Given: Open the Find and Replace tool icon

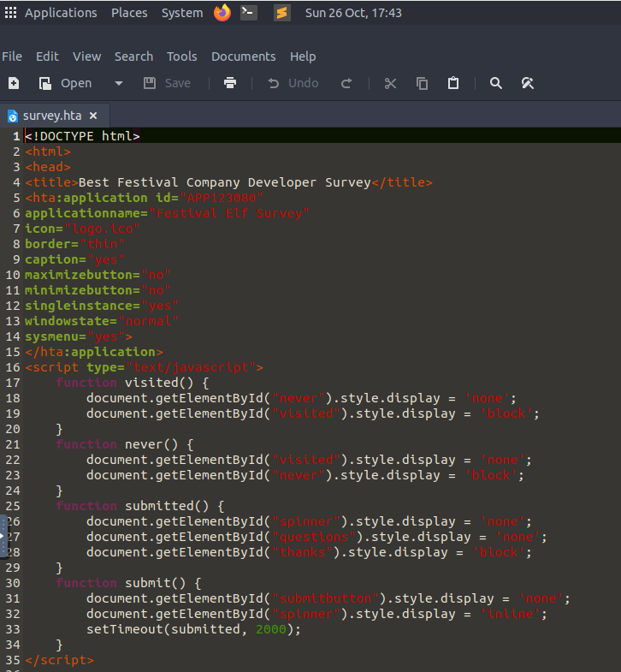Looking at the screenshot, I should pos(527,83).
